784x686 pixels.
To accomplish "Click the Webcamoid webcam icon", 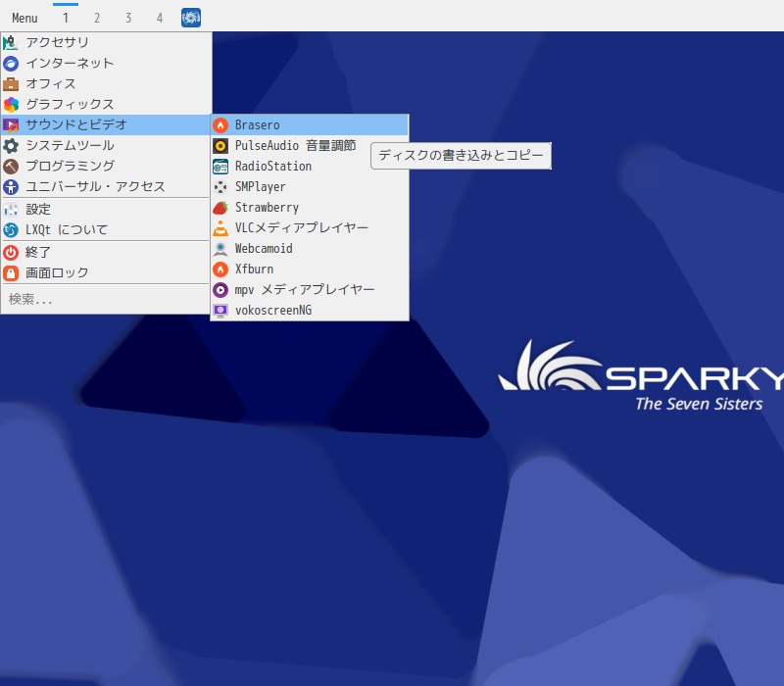I will point(220,249).
